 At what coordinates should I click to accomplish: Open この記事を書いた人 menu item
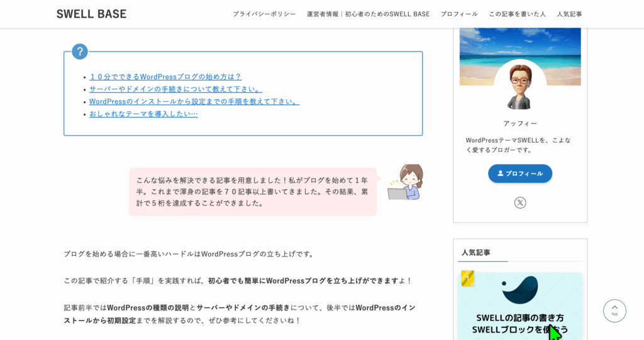pos(517,14)
